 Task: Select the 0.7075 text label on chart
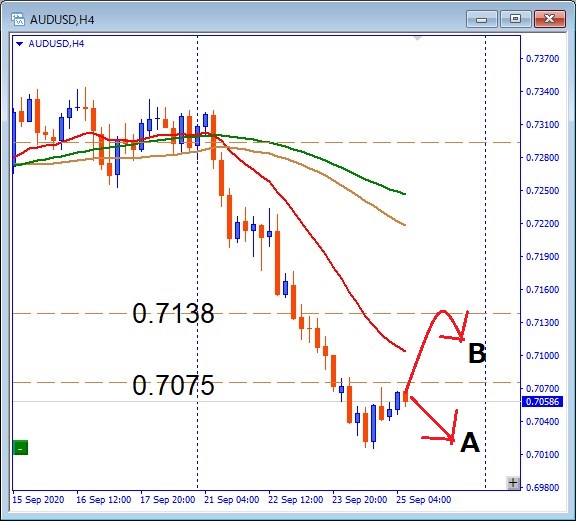tap(173, 385)
